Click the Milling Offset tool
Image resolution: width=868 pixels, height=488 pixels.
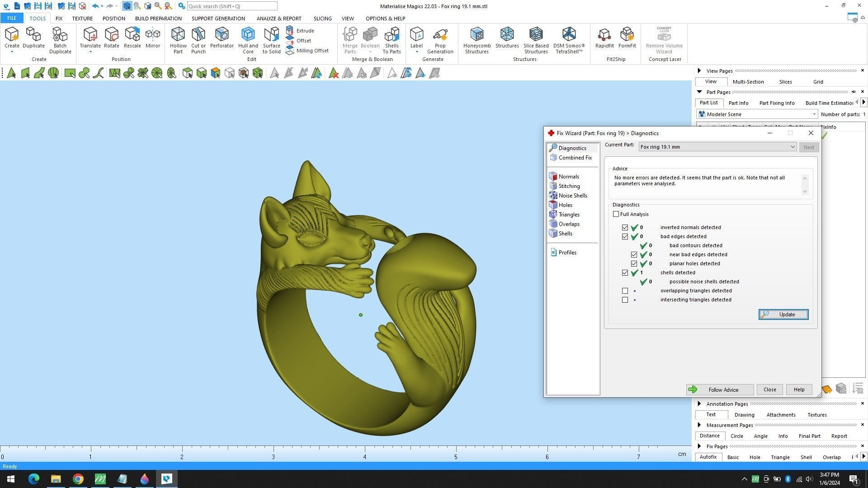pos(307,51)
